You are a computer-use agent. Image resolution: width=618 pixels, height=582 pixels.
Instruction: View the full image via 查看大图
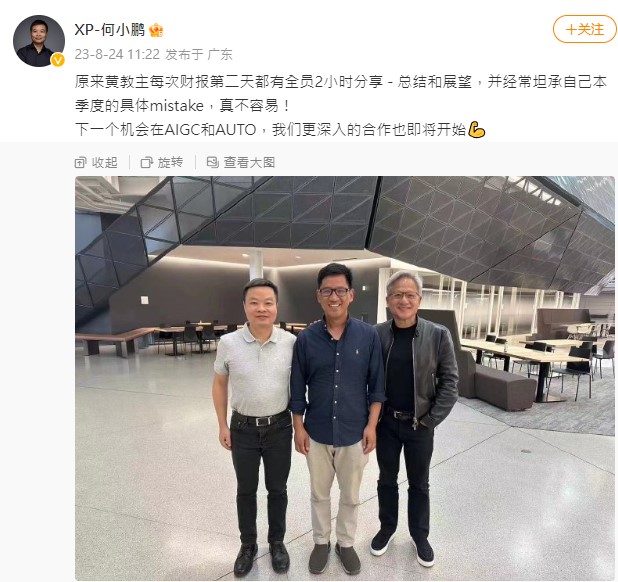coord(249,162)
